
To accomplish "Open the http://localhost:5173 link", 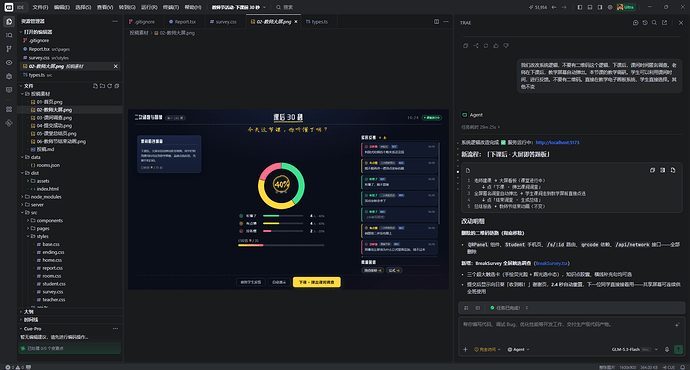I will [x=557, y=143].
